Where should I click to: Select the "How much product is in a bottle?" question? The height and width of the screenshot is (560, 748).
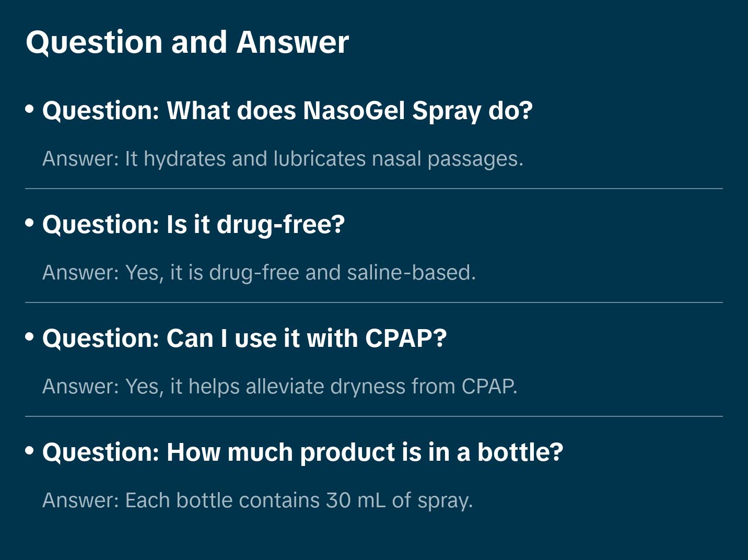[x=302, y=452]
